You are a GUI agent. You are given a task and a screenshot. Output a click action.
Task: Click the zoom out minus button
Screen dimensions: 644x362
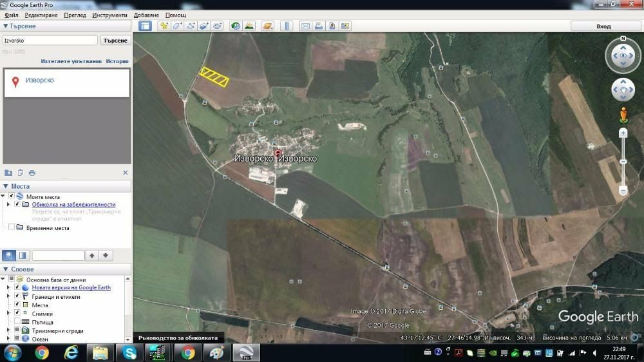[623, 191]
